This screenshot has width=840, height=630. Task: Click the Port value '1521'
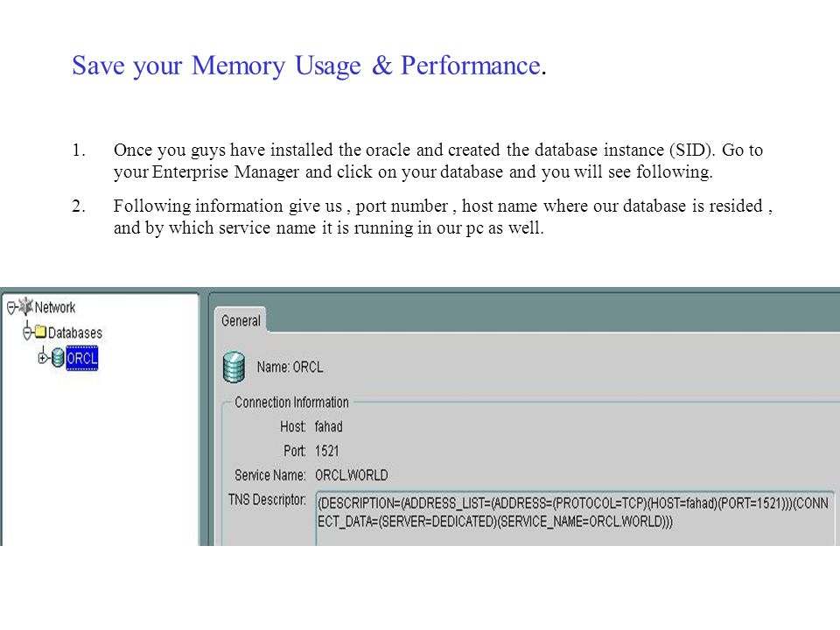pyautogui.click(x=326, y=451)
